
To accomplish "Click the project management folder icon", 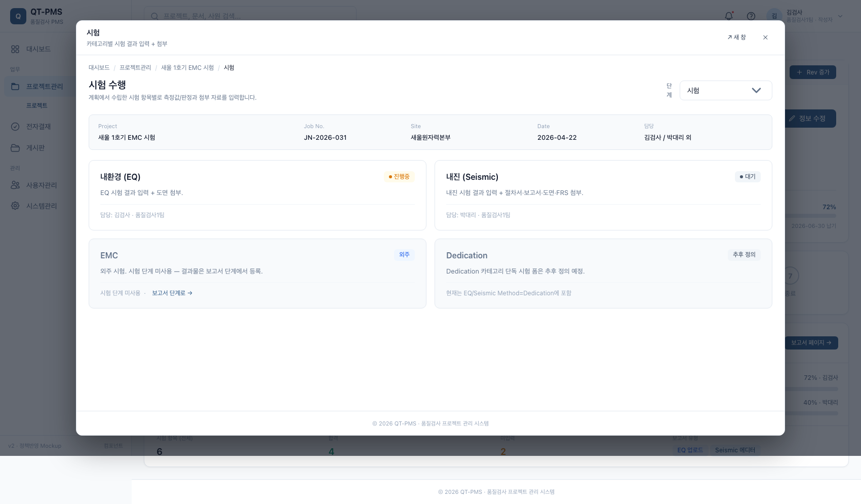I will click(x=15, y=87).
